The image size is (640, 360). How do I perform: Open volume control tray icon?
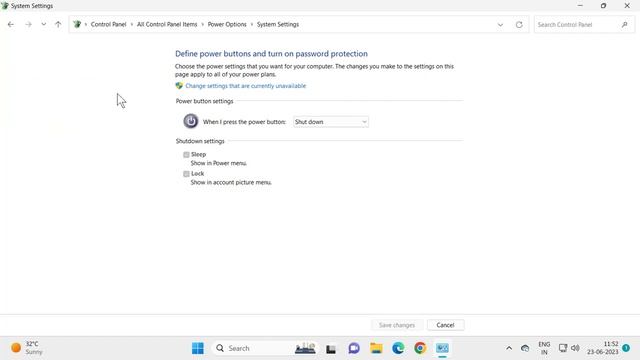(575, 348)
